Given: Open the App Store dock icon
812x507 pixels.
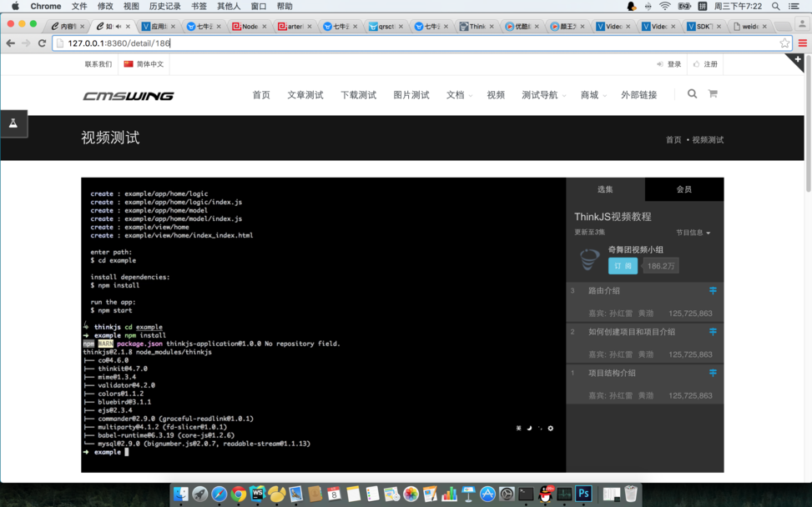Looking at the screenshot, I should (x=487, y=494).
